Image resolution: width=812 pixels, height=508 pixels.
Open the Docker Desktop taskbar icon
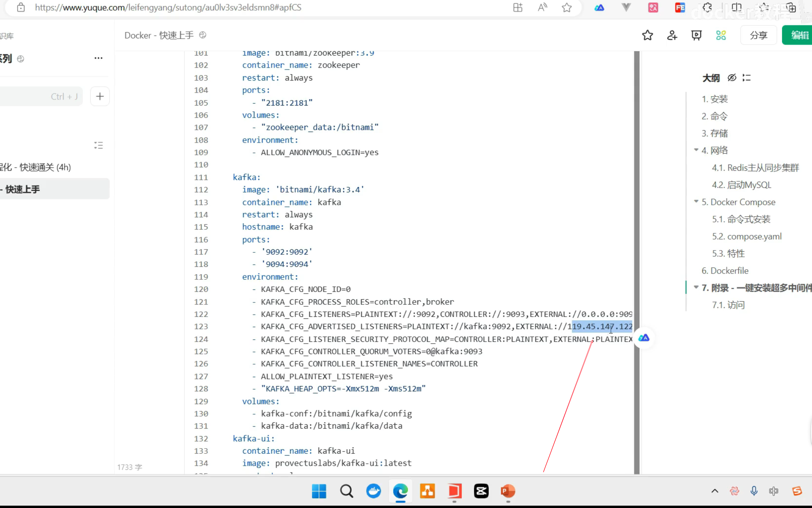[373, 491]
